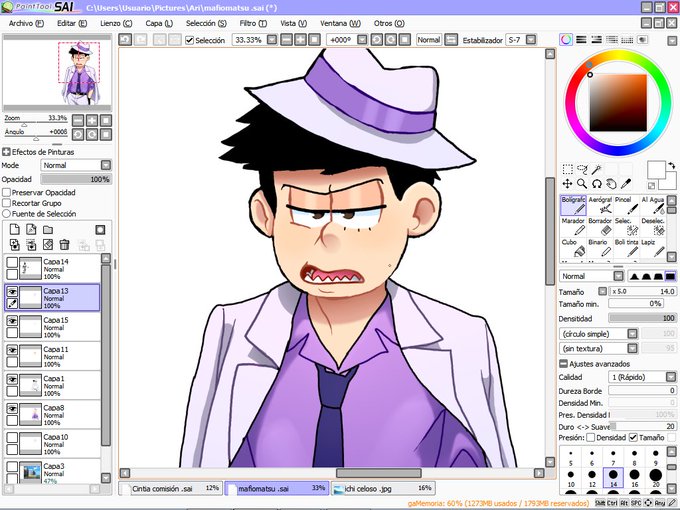Viewport: 680px width, 510px height.
Task: Select brush size 10 preset
Action: pos(571,478)
